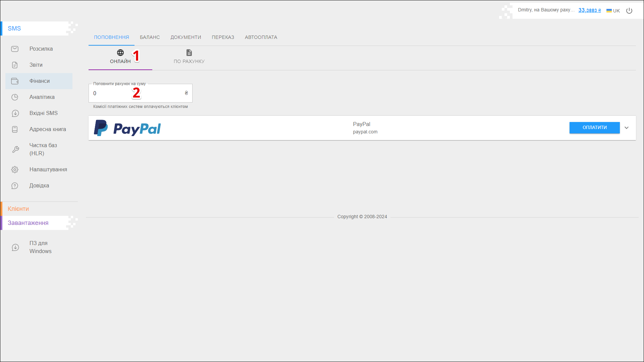Open the UK language selector
This screenshot has height=362, width=644.
coord(613,11)
